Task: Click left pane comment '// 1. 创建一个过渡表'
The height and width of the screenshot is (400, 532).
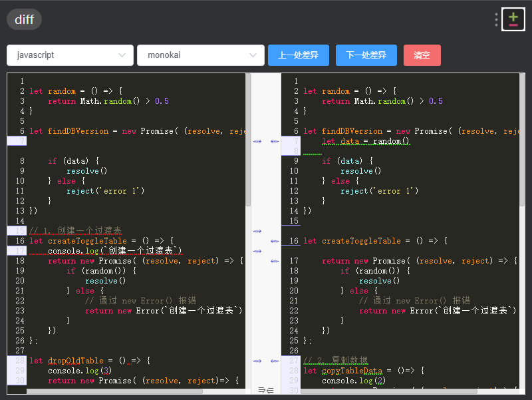Action: point(75,230)
